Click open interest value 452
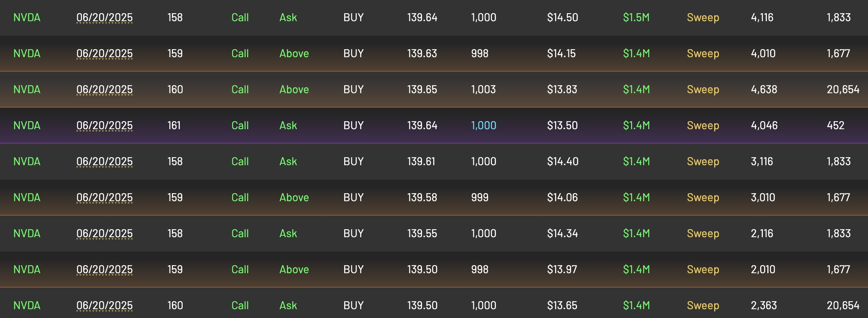Screen dimensions: 868x318 click(835, 126)
